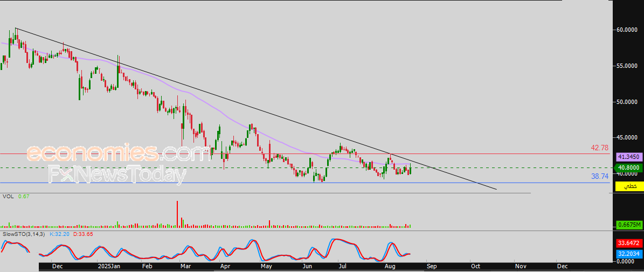This screenshot has height=272, width=644.
Task: Click the yellow Arabic خطي label
Action: coord(628,186)
